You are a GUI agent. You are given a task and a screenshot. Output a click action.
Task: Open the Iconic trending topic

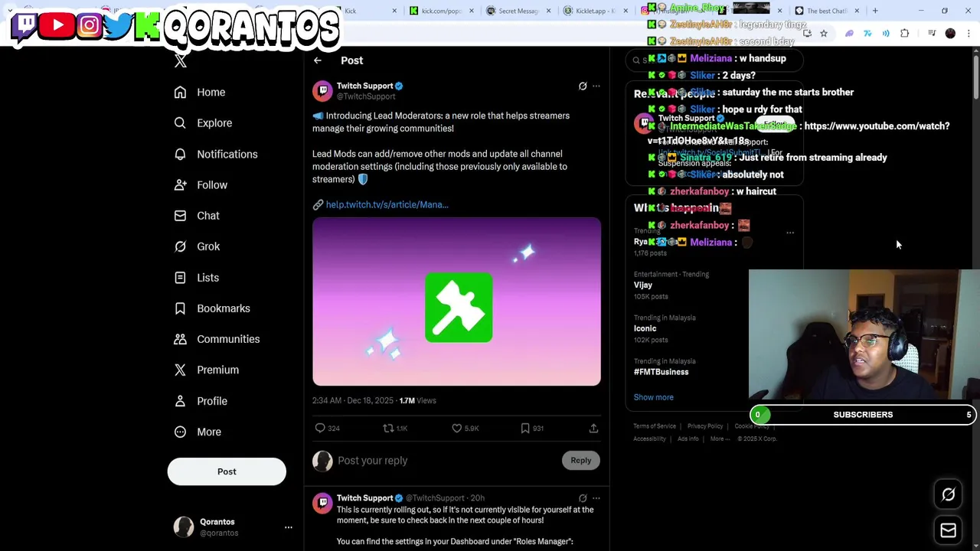[645, 328]
